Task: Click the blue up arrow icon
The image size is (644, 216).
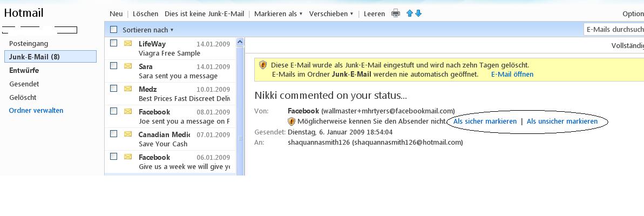Action: click(410, 13)
